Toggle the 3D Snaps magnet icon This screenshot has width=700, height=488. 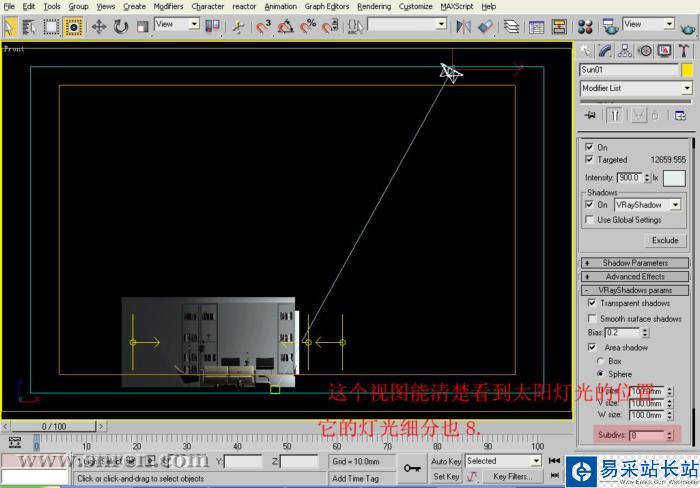coord(263,27)
